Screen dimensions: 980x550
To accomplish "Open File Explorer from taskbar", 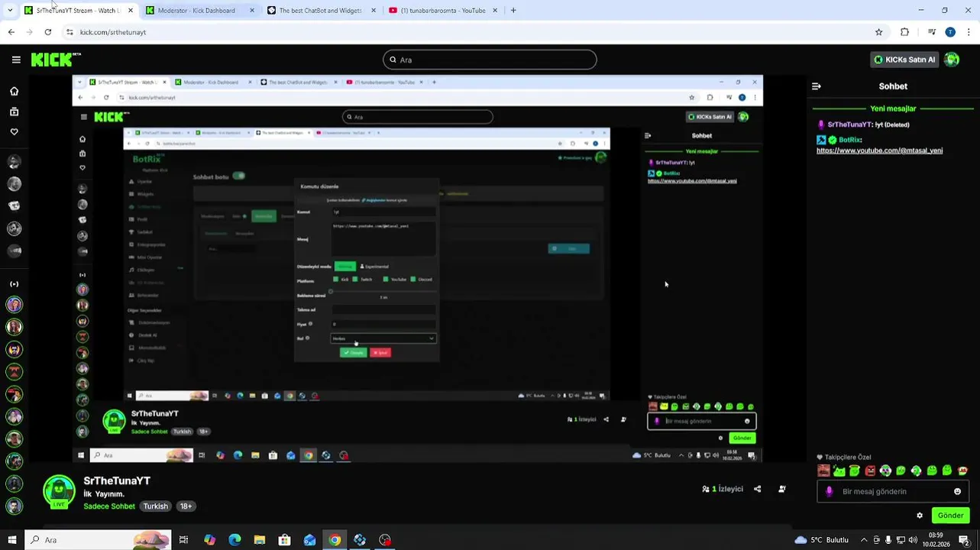I will coord(260,540).
